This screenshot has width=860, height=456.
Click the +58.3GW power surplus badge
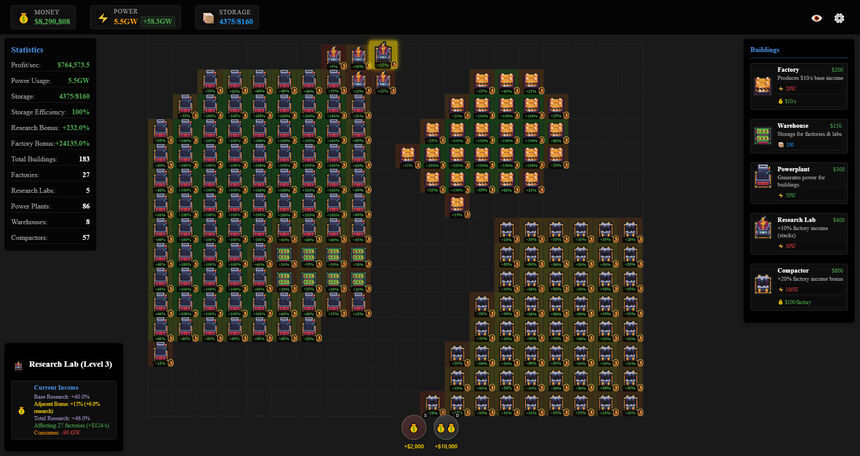pos(158,22)
